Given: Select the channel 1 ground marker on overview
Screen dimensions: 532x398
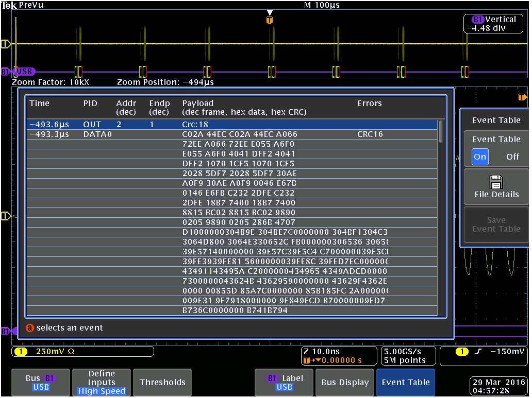Looking at the screenshot, I should [x=6, y=44].
